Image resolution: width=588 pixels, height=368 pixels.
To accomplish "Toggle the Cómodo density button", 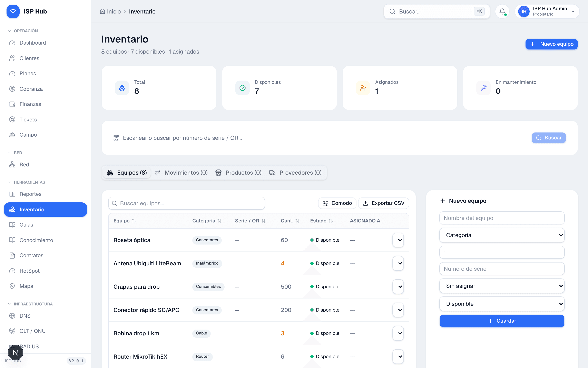I will pos(337,203).
